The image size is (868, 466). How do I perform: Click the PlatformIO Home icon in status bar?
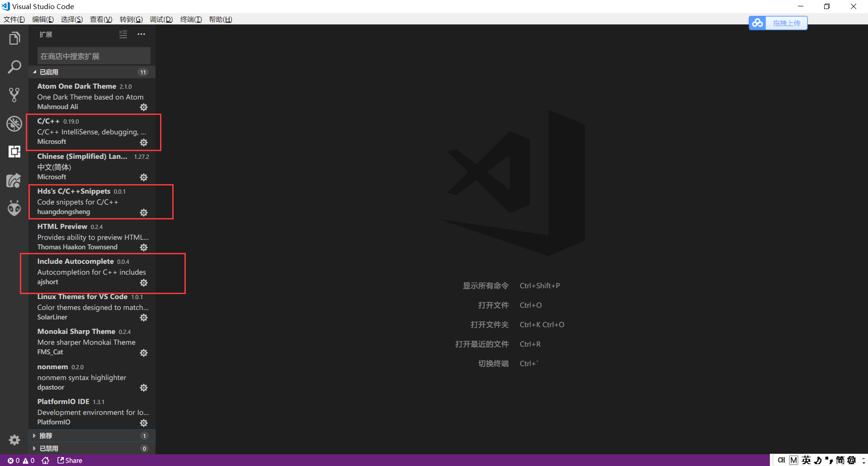[46, 461]
